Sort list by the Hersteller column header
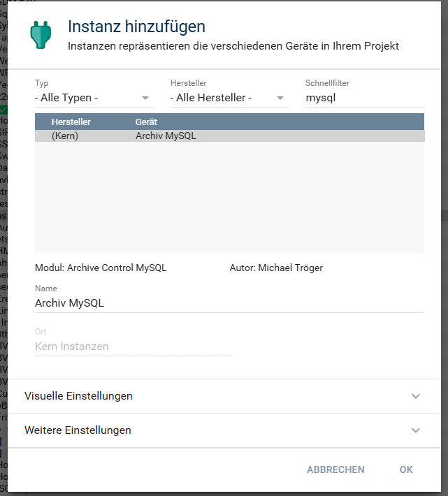The width and height of the screenshot is (448, 496). 71,122
